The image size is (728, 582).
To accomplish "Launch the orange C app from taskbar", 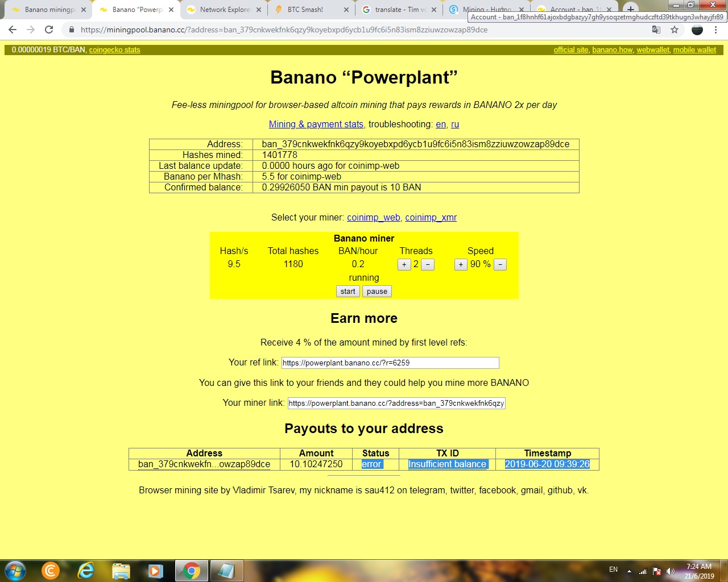I will (51, 570).
